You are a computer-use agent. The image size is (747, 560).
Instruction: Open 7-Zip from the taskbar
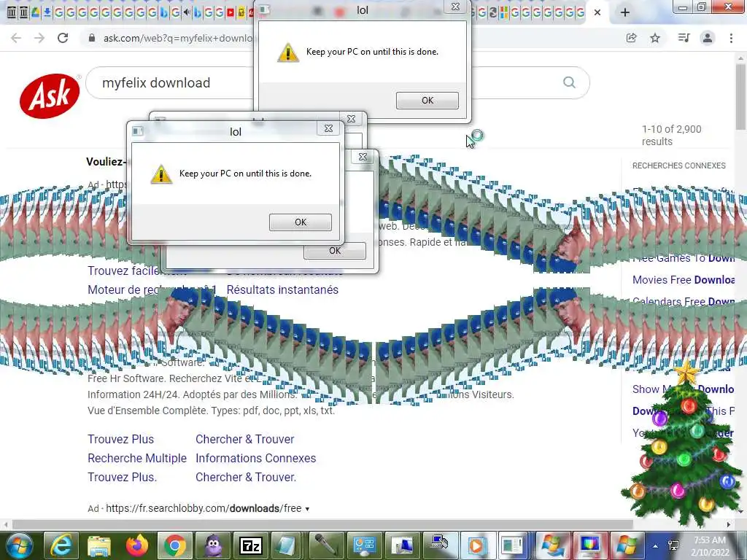point(251,545)
